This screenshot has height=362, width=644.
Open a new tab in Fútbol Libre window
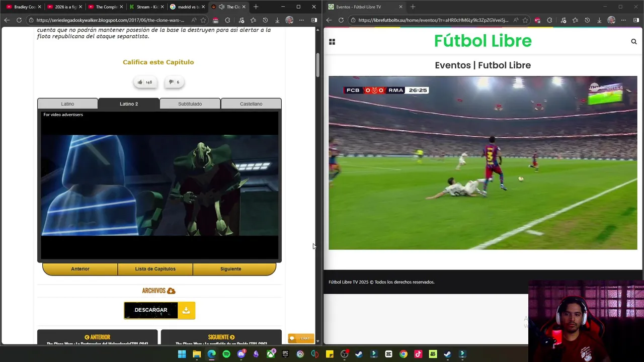[413, 7]
